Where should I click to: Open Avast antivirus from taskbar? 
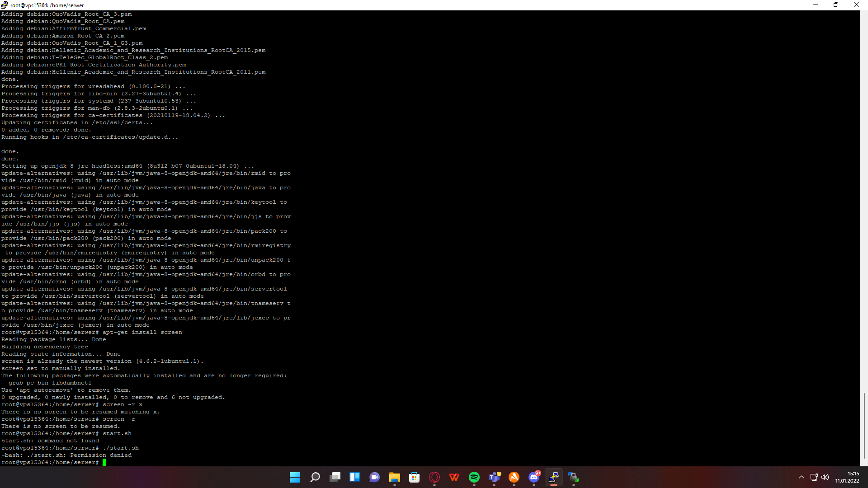click(514, 477)
